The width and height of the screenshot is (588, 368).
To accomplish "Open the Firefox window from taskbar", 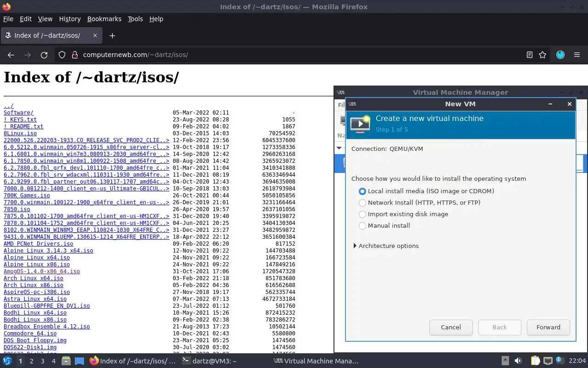I will click(132, 361).
